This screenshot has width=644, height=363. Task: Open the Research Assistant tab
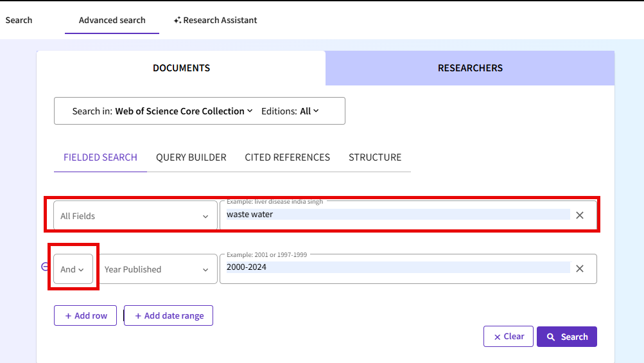(215, 20)
